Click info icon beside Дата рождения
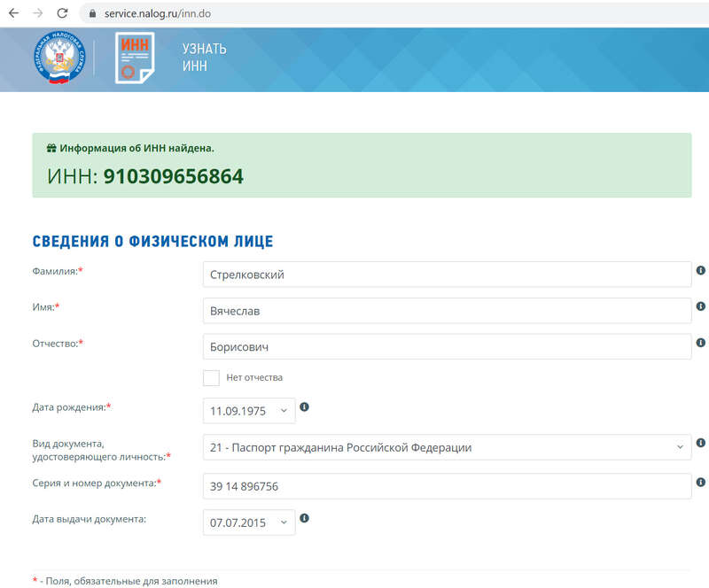Screen dimensions: 709x588 (x=304, y=407)
